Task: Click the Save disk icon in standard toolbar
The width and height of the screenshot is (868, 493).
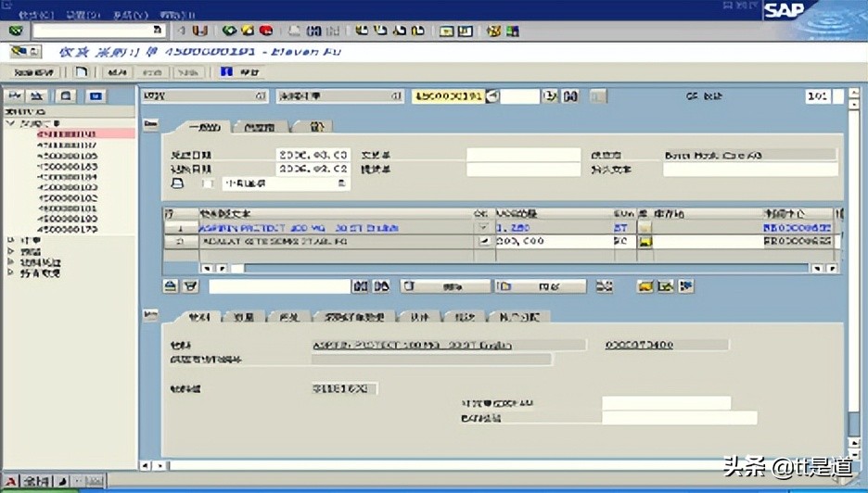Action: click(x=199, y=31)
